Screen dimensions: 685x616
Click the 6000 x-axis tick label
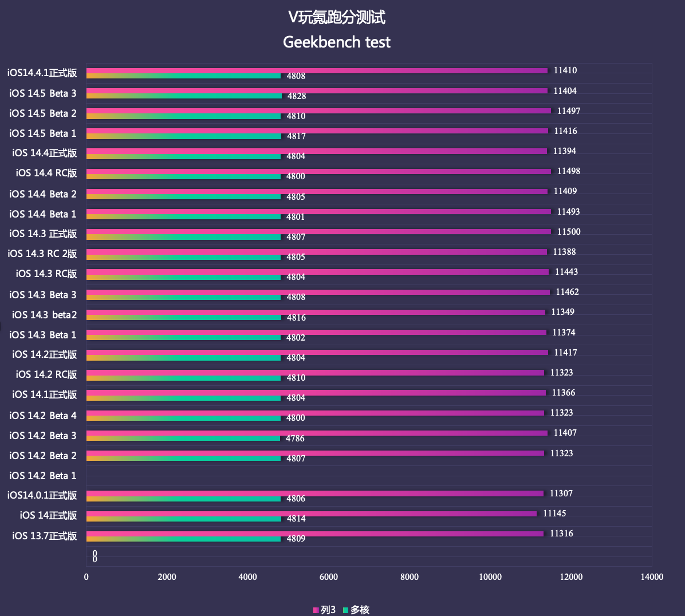(x=329, y=576)
